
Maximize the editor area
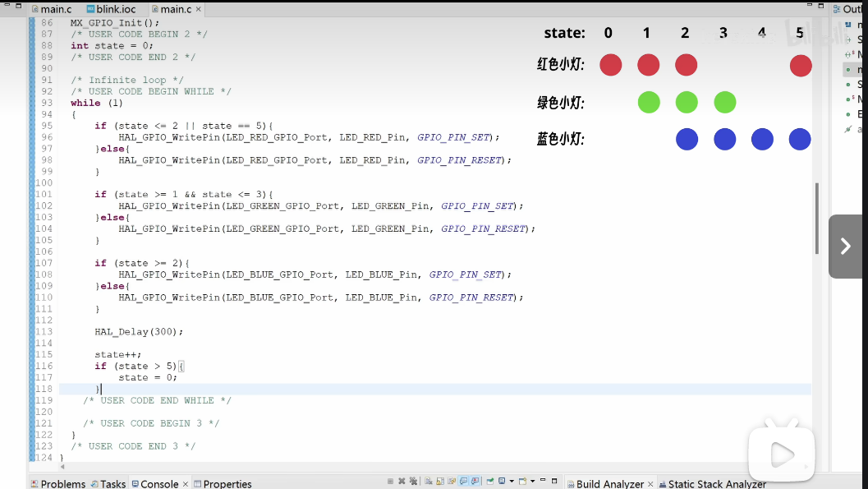click(x=821, y=6)
